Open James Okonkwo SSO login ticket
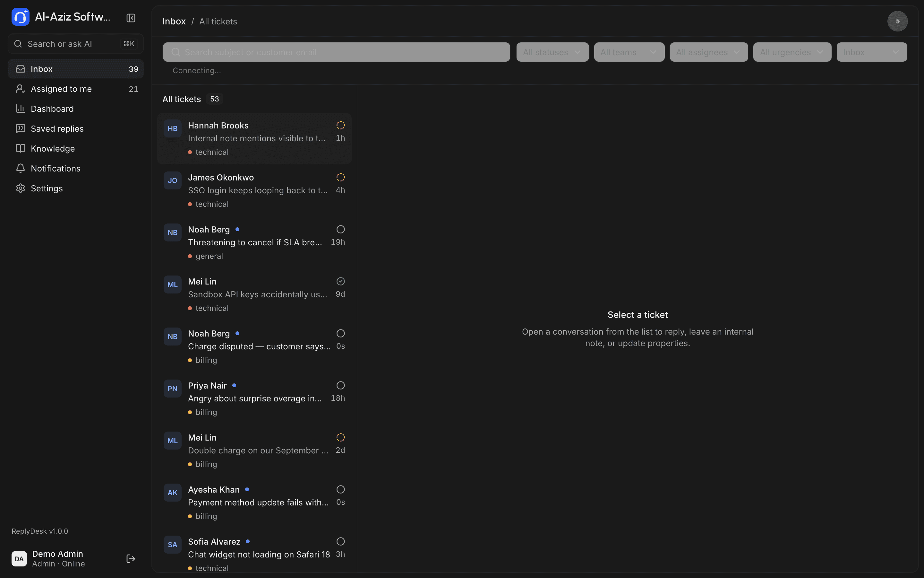The width and height of the screenshot is (924, 578). coord(254,191)
